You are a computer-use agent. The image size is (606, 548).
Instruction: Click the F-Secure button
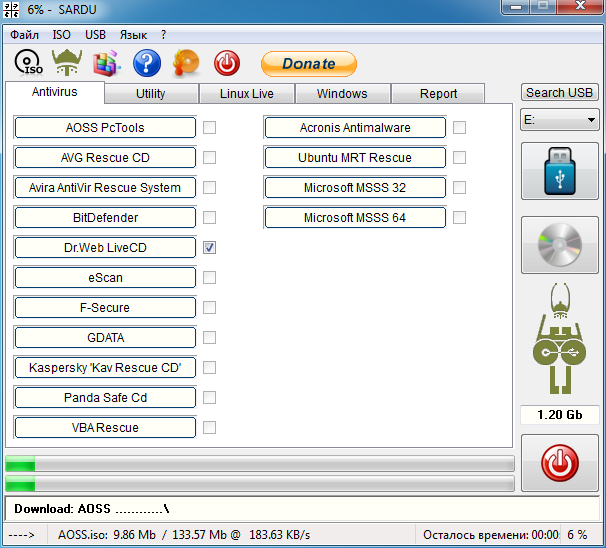pos(105,308)
